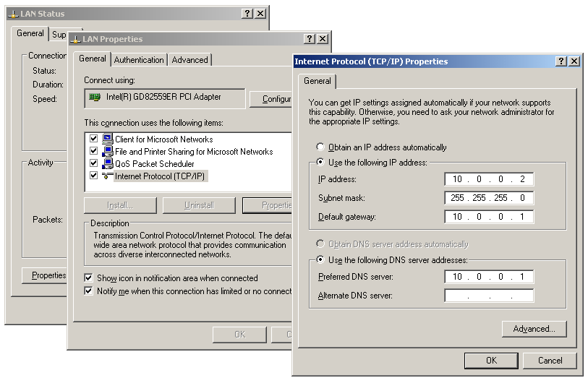The width and height of the screenshot is (588, 383).
Task: Select Use the following DNS server addresses
Action: (x=320, y=259)
